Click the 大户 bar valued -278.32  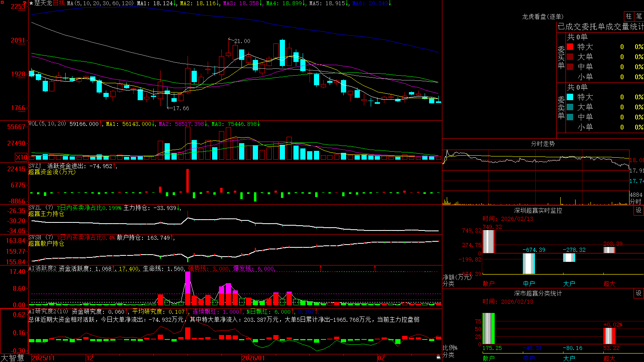569,257
